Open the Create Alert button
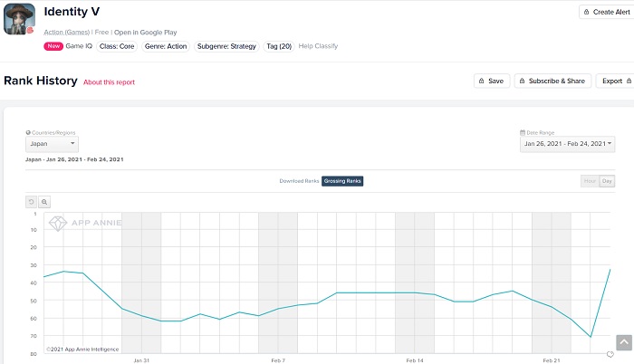 606,12
